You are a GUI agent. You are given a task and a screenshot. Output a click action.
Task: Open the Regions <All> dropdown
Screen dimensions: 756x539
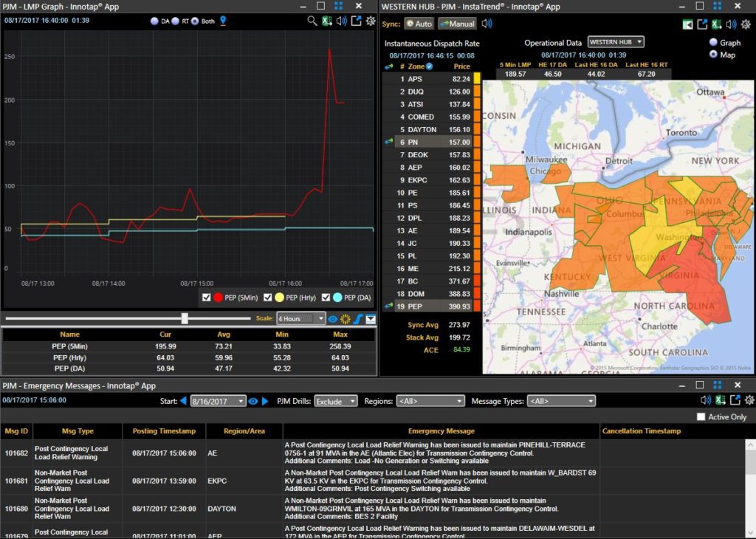[x=430, y=401]
